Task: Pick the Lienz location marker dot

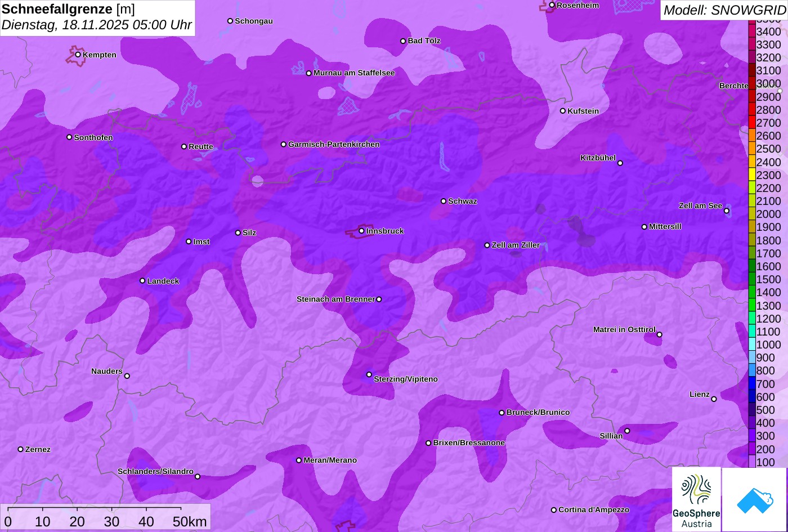Action: coord(714,399)
